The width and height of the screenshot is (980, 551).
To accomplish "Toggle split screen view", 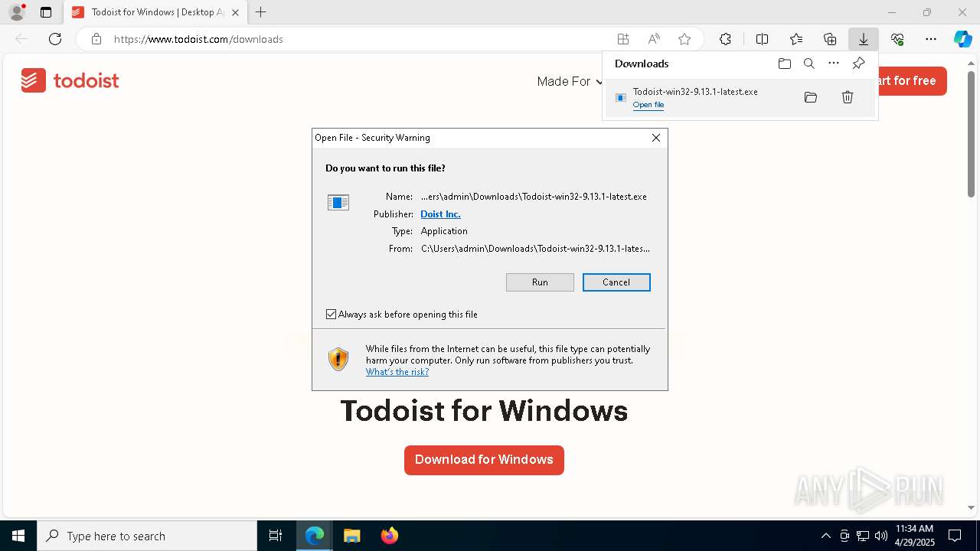I will (762, 39).
